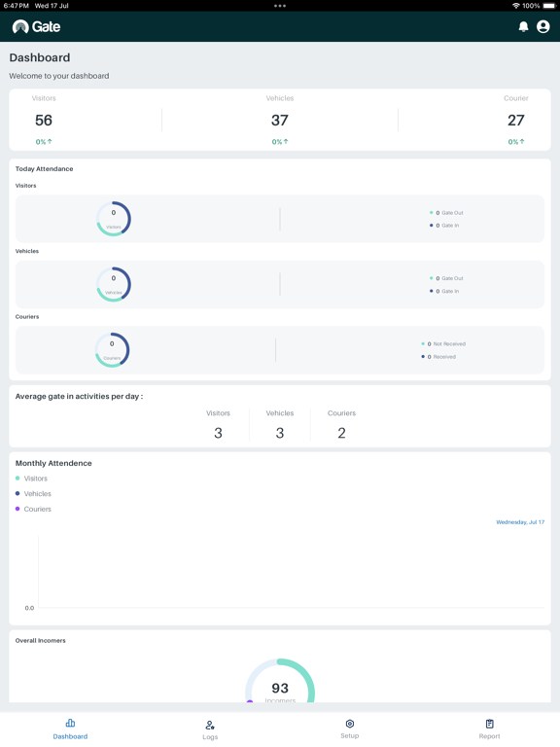The height and width of the screenshot is (747, 560).
Task: Go to the Setup tab
Action: point(350,729)
